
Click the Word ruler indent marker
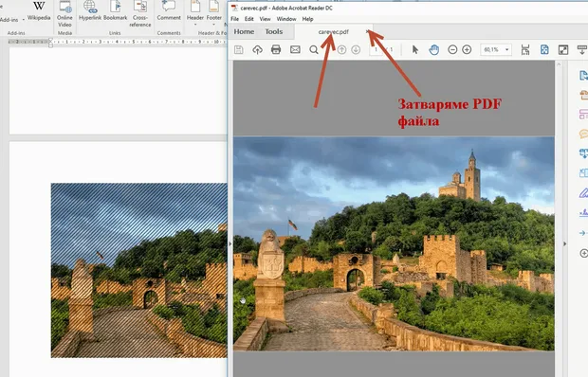click(x=50, y=43)
